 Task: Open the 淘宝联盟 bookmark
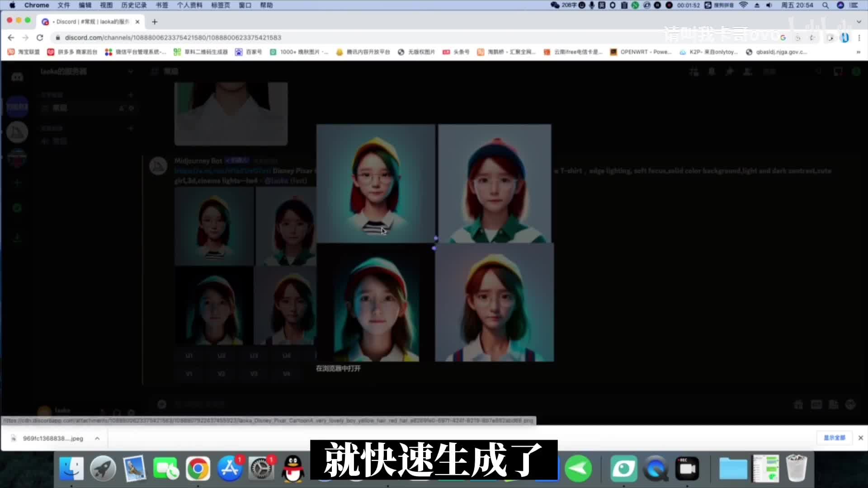(24, 52)
